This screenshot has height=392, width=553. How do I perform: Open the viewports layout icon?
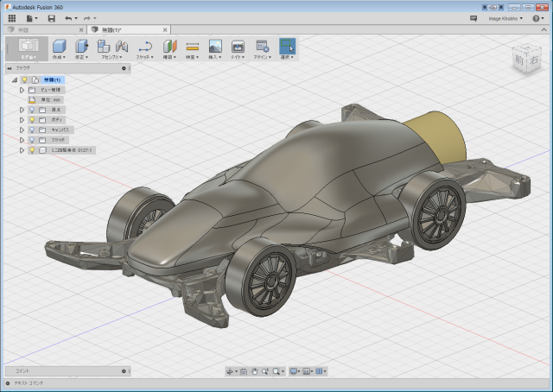319,371
